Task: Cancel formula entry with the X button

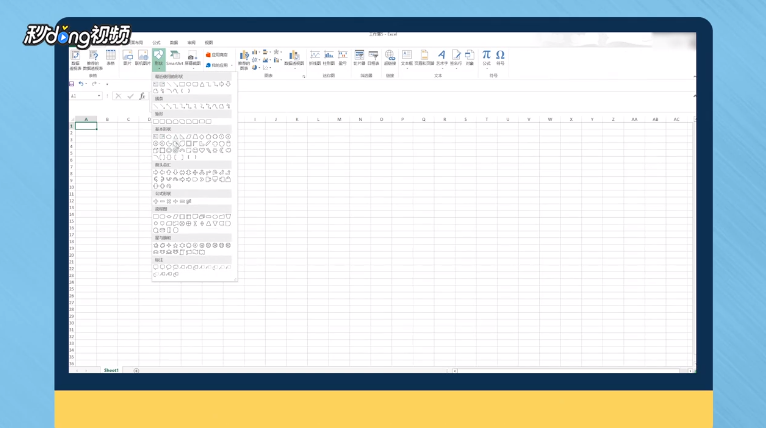Action: pos(119,96)
